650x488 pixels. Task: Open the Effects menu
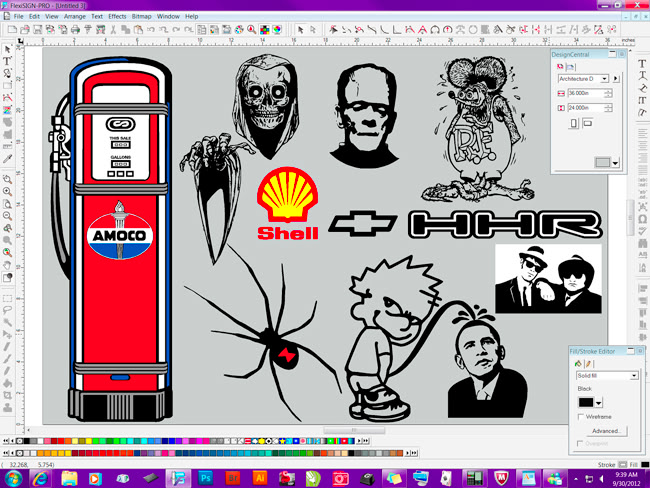point(117,17)
